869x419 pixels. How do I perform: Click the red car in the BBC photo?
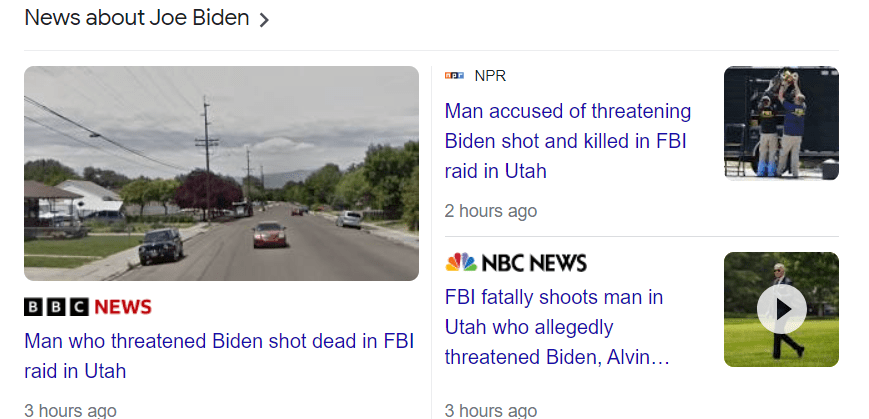tap(269, 234)
